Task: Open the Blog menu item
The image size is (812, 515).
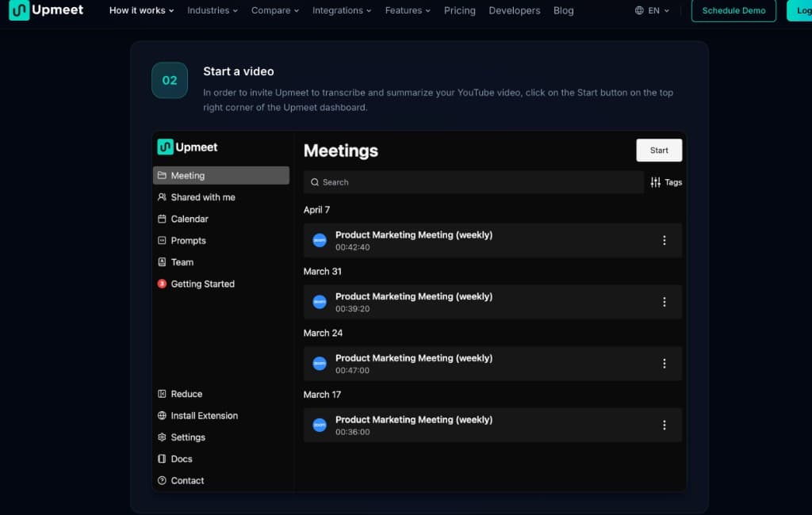Action: coord(563,11)
